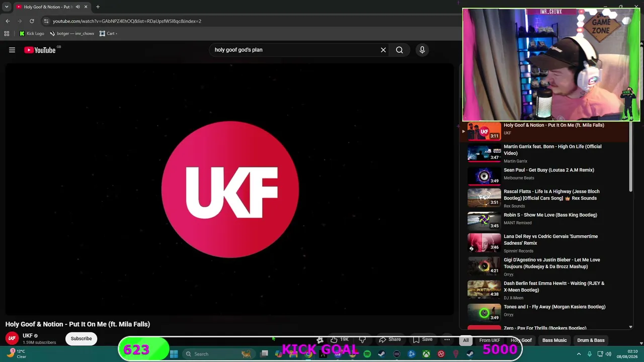The width and height of the screenshot is (644, 362).
Task: Like the video with 19K likes
Action: [x=340, y=339]
